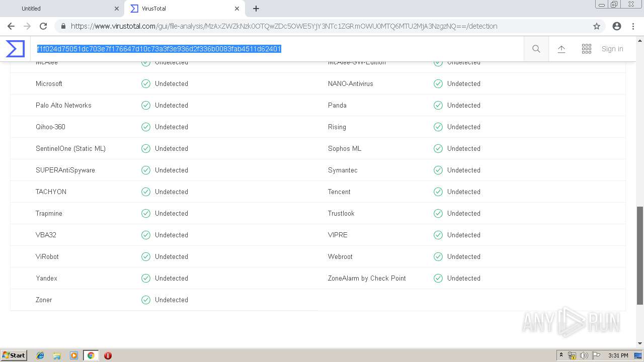Open the apps grid icon
Viewport: 644px width, 362px height.
coord(587,49)
